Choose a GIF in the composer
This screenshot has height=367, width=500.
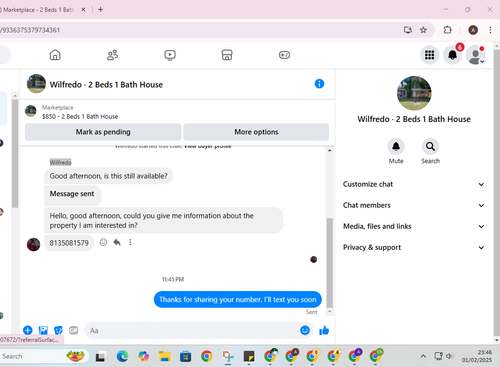click(73, 330)
